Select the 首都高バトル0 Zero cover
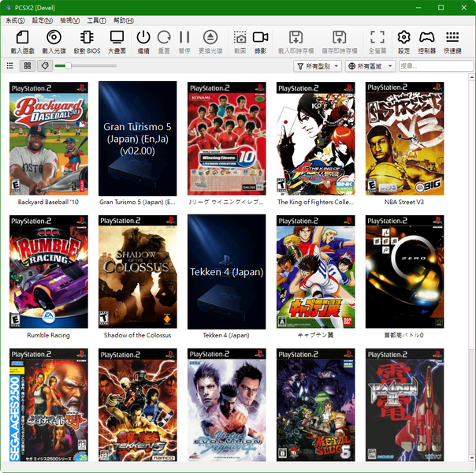 tap(404, 272)
